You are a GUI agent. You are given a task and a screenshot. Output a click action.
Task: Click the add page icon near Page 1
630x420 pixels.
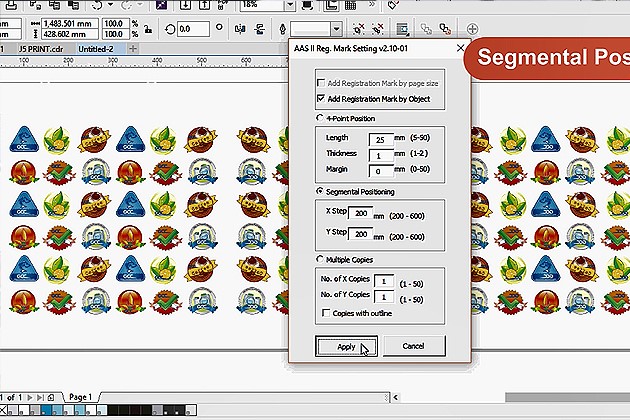pyautogui.click(x=51, y=397)
